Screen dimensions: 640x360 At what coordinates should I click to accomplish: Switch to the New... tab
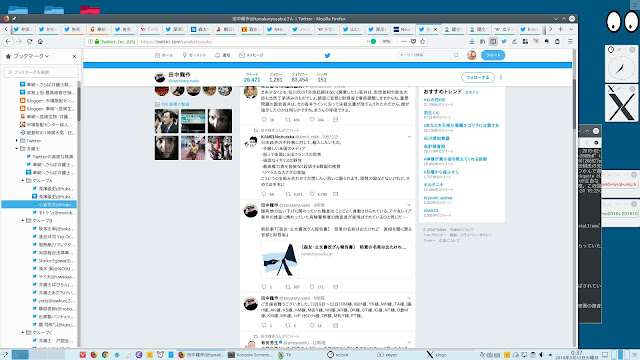(402, 29)
